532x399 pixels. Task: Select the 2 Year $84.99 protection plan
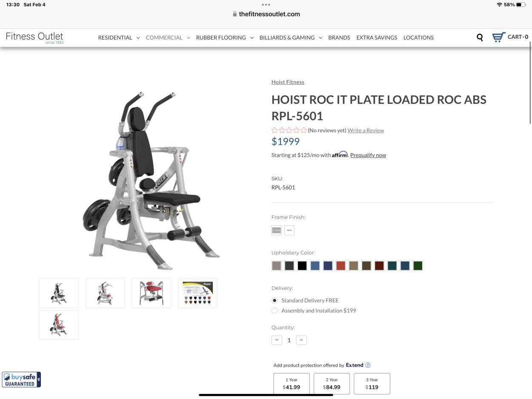pos(332,384)
